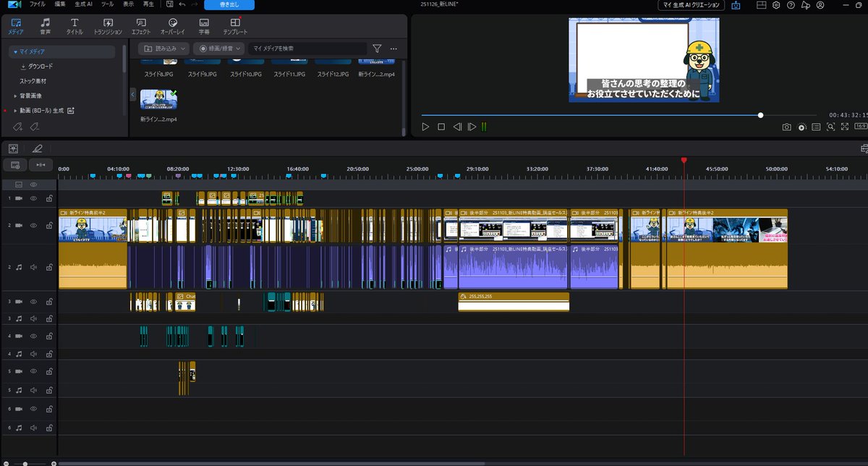This screenshot has height=466, width=868.
Task: Open the 表示 menu
Action: click(128, 4)
